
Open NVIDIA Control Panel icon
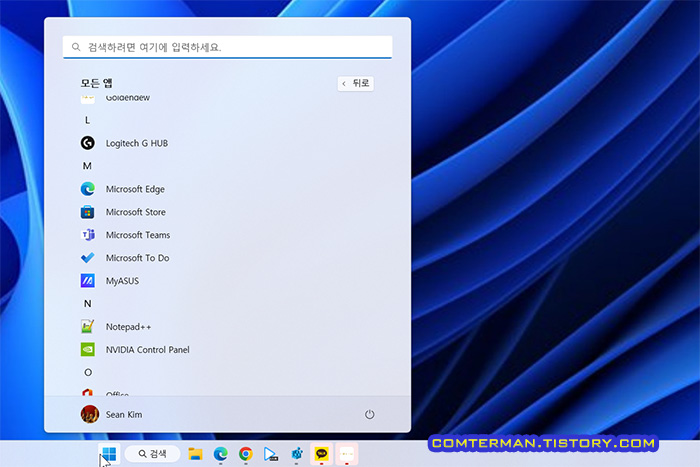88,350
